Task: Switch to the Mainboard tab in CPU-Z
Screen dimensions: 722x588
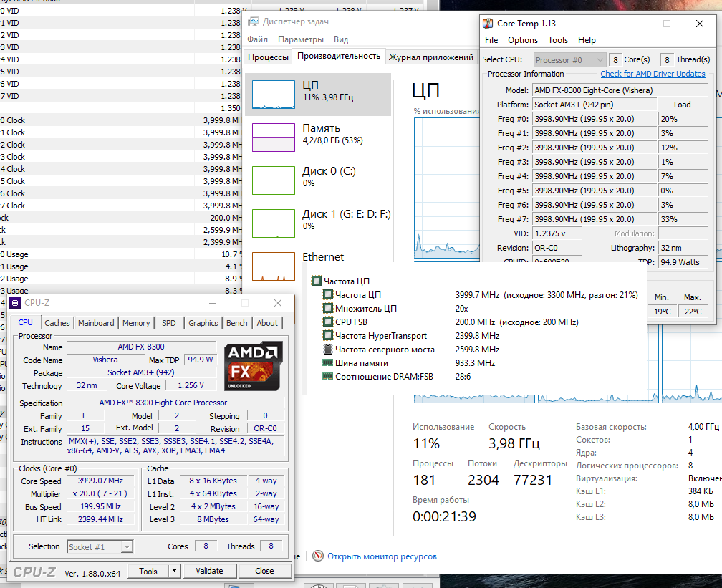Action: [96, 323]
